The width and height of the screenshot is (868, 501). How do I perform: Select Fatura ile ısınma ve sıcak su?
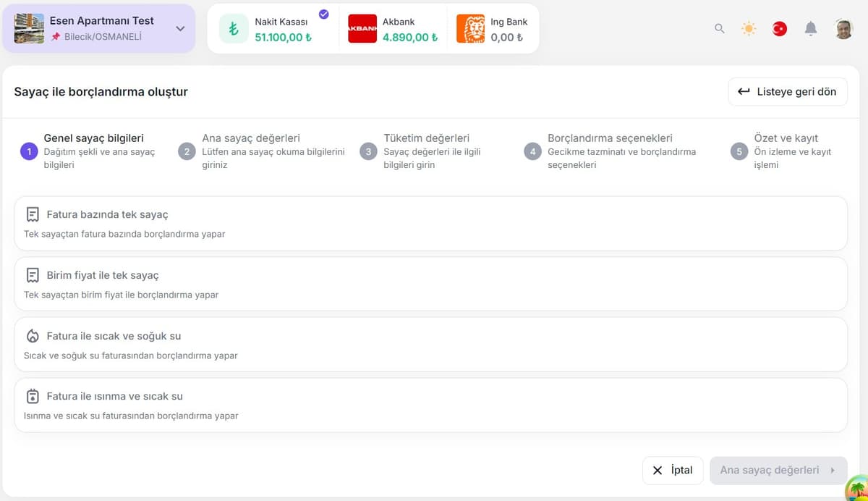[430, 405]
